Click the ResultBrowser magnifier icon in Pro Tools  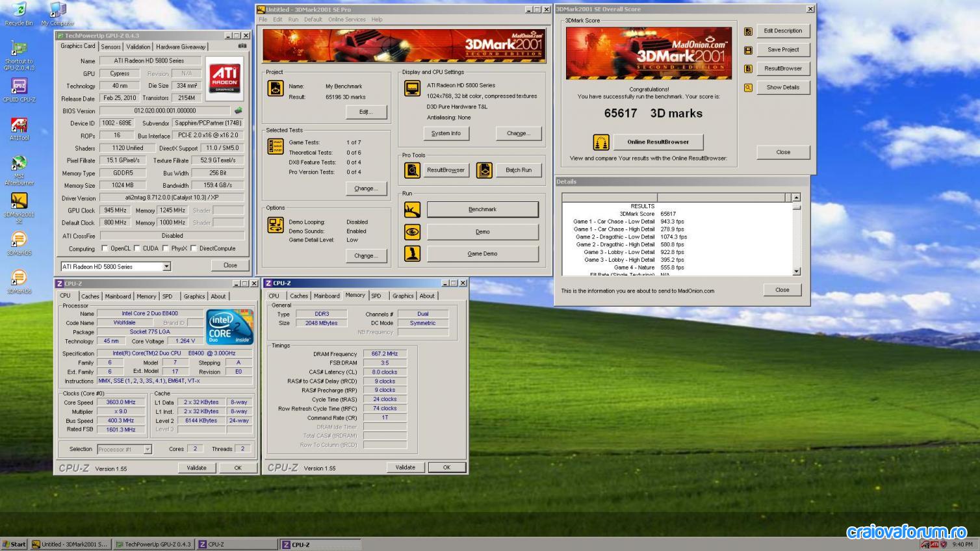412,170
